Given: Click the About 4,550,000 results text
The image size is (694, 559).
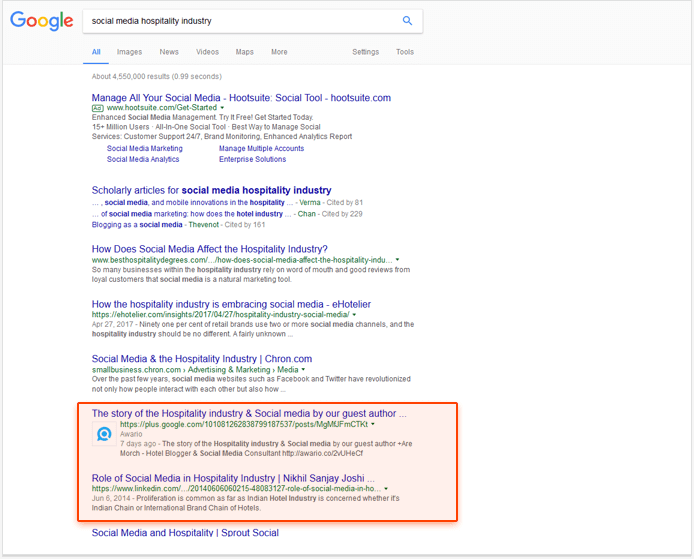Looking at the screenshot, I should tap(157, 77).
